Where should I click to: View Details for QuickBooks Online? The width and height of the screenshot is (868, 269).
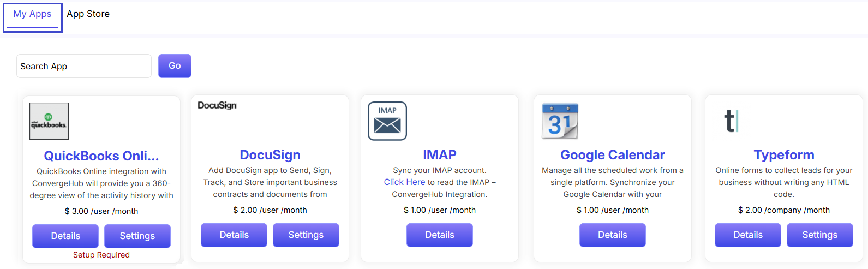(x=65, y=236)
